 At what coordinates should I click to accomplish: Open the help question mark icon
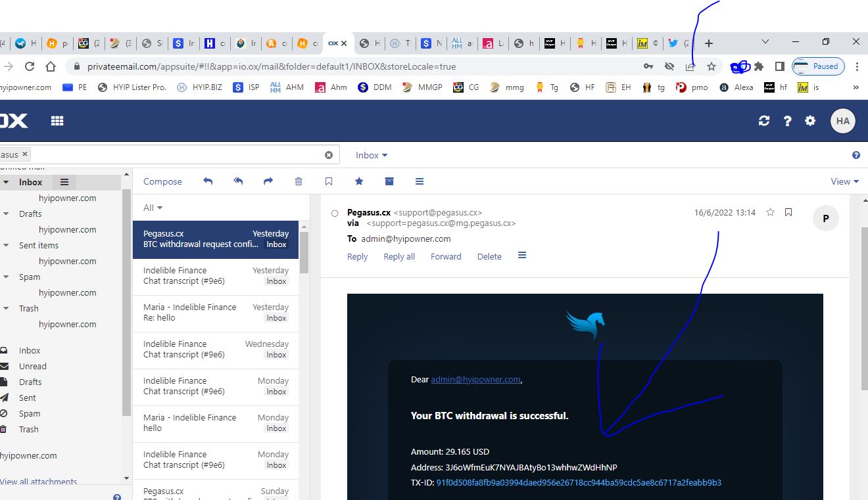(787, 121)
